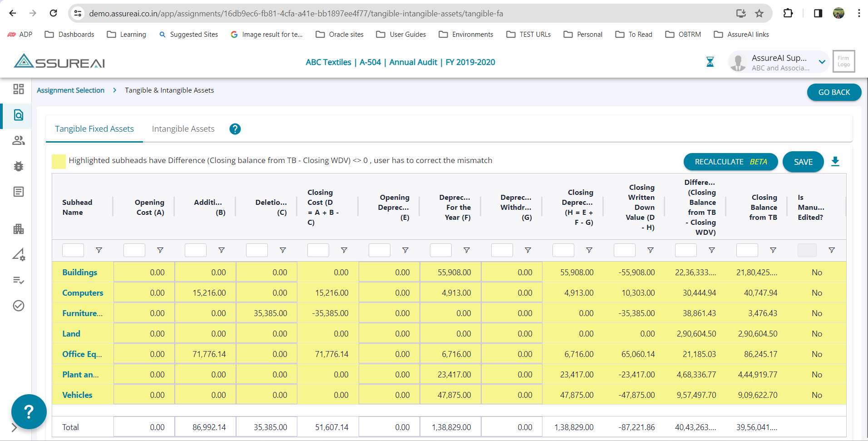Click the Additions column filter input box
The image size is (868, 441).
pyautogui.click(x=196, y=250)
